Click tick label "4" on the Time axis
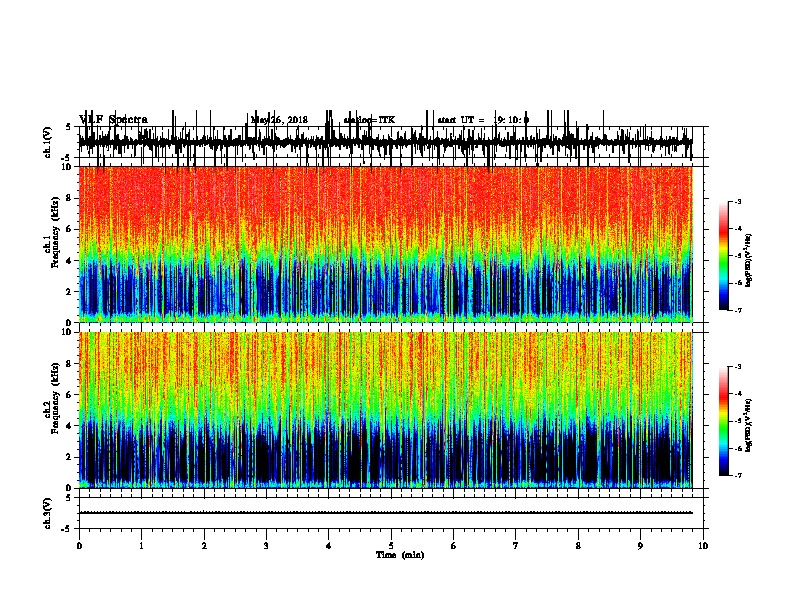Image resolution: width=792 pixels, height=612 pixels. tap(329, 546)
